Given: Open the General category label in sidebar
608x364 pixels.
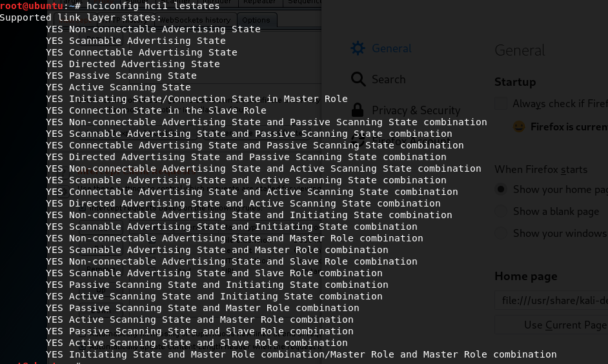Looking at the screenshot, I should point(391,48).
